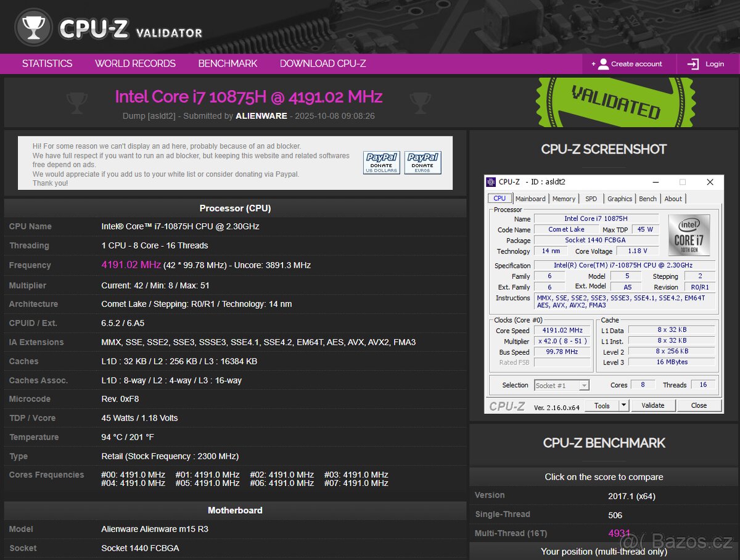Open the Statistics menu
This screenshot has width=740, height=560.
[47, 63]
